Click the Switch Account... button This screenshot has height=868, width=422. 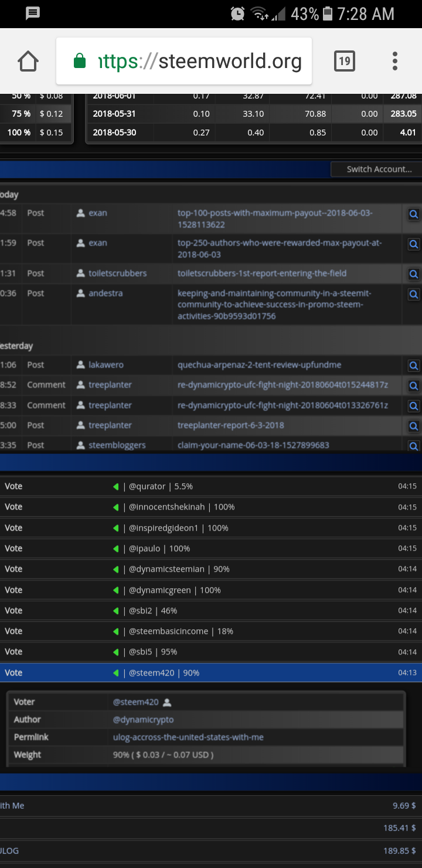pyautogui.click(x=376, y=169)
